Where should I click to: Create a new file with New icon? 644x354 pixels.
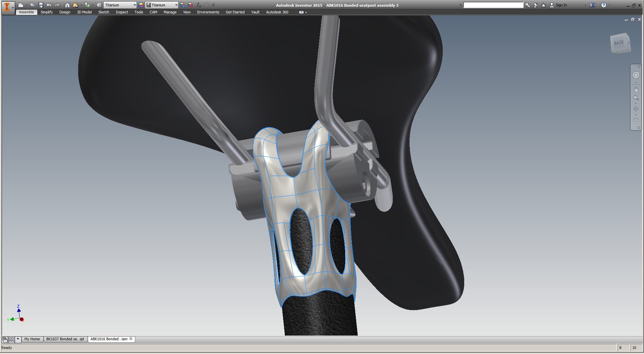pos(21,5)
